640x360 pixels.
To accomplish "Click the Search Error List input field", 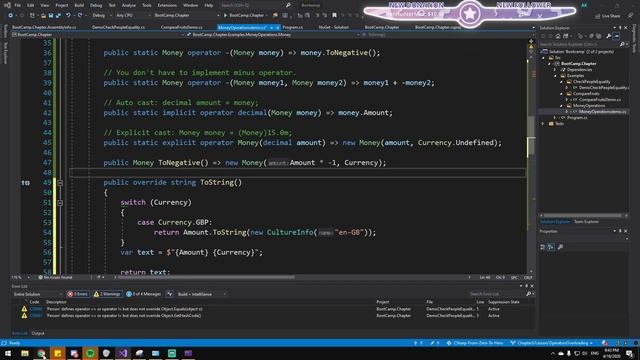I will pyautogui.click(x=497, y=294).
